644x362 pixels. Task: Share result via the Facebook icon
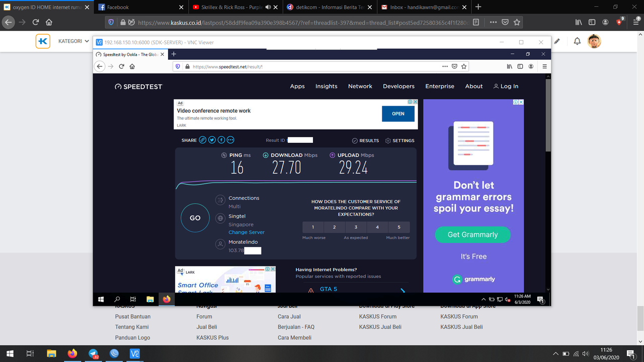221,140
